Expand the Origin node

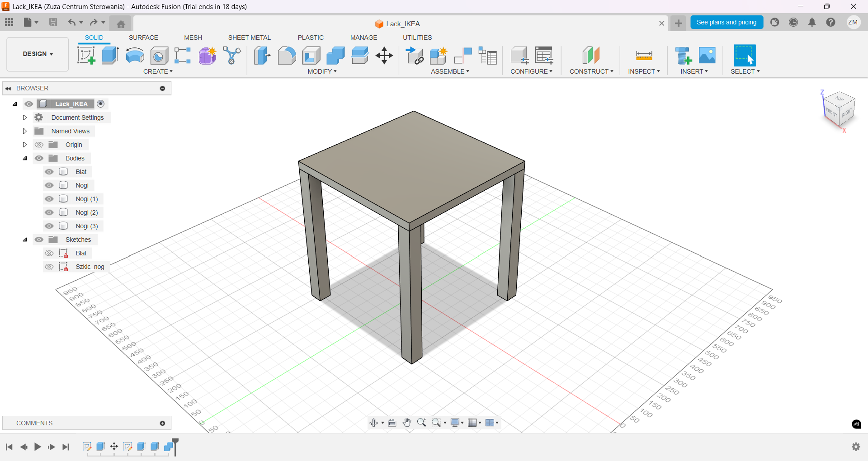[25, 145]
